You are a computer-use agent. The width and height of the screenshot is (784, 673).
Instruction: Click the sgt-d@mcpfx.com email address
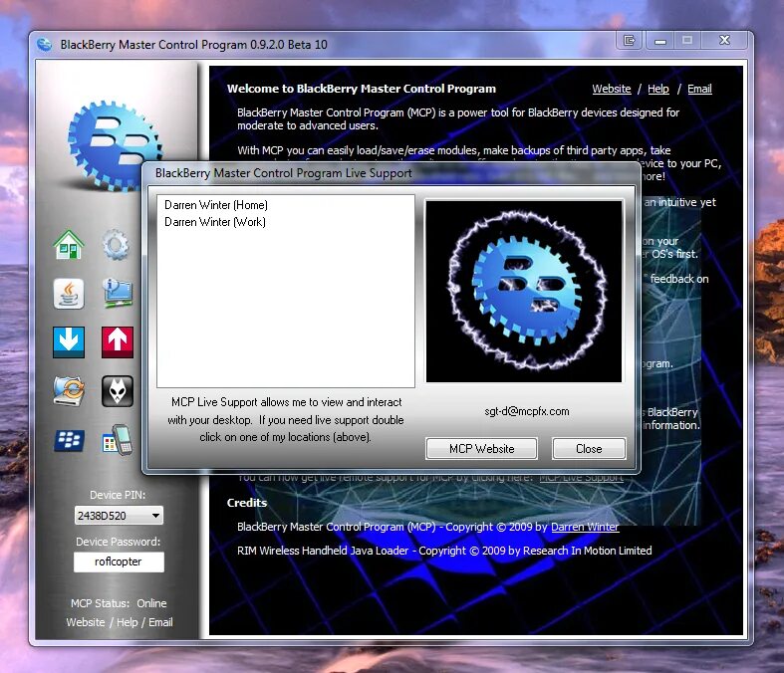(527, 411)
